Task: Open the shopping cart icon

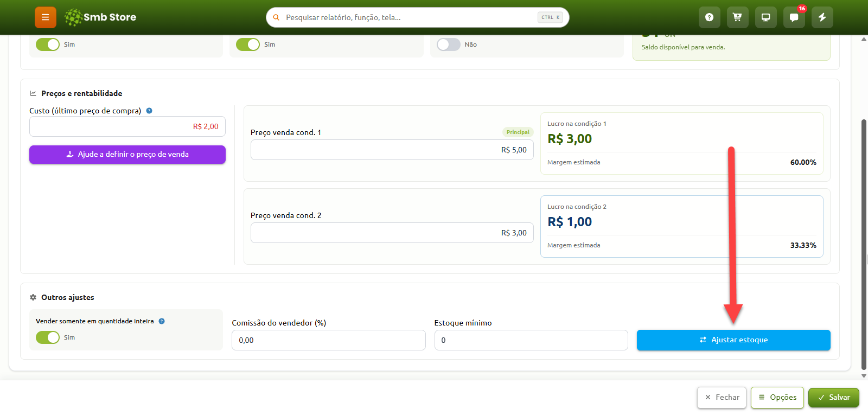Action: 737,17
